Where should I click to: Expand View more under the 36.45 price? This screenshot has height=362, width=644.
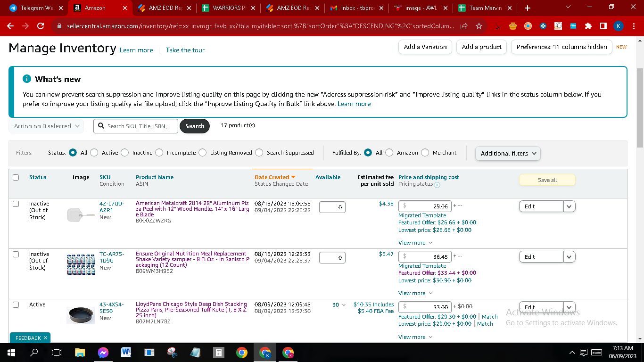pyautogui.click(x=415, y=293)
